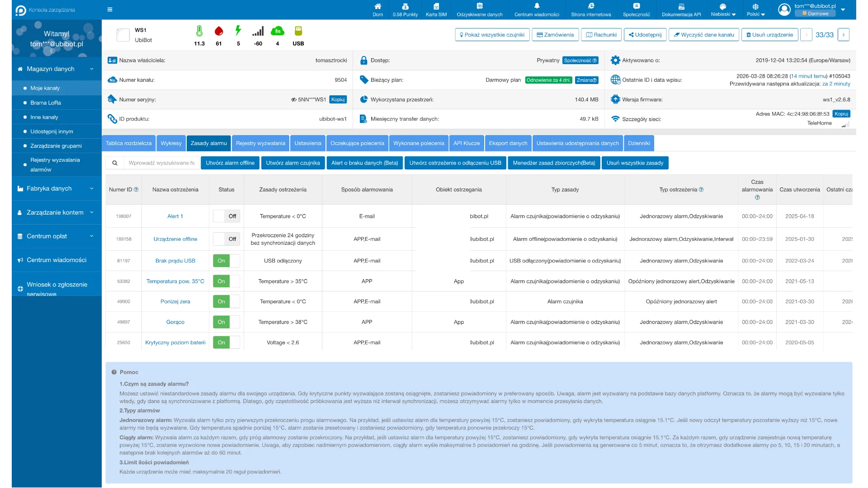Image resolution: width=868 pixels, height=488 pixels.
Task: Toggle the hamburger sidebar menu icon
Action: point(110,9)
